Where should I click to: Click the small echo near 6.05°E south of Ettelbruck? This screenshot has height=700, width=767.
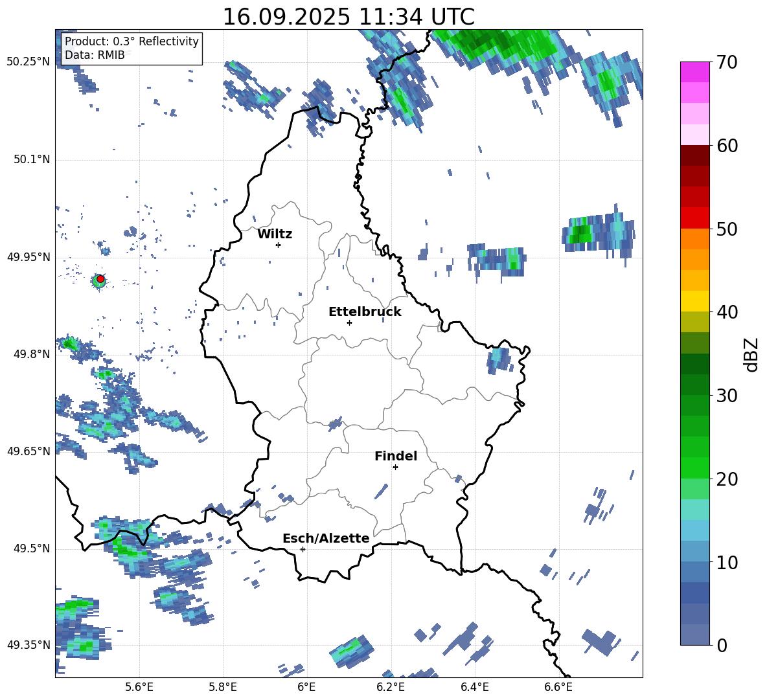coord(336,423)
